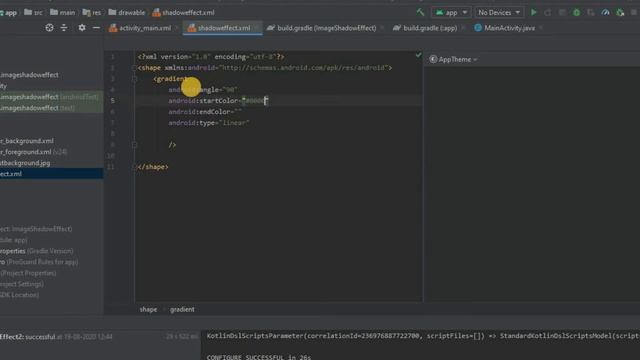Screen dimensions: 640x360
Task: Click CONFIGURE SUCCESSFUL build output text
Action: click(259, 357)
